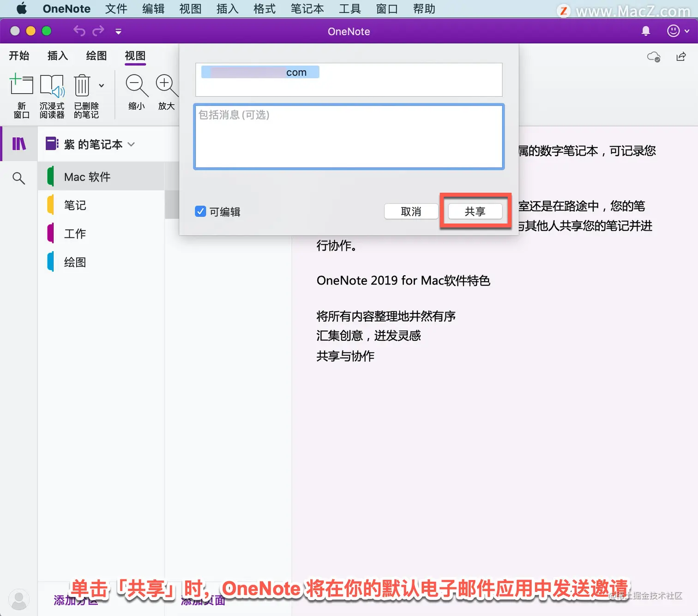This screenshot has width=698, height=616.
Task: Switch to the 视图 ribbon tab
Action: pyautogui.click(x=135, y=56)
